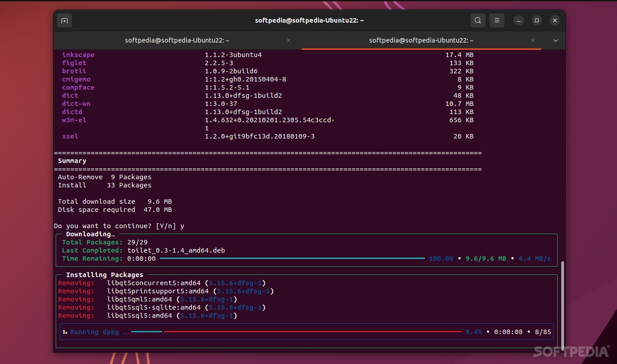This screenshot has width=617, height=364.
Task: Click the brotli package name
Action: click(x=74, y=71)
